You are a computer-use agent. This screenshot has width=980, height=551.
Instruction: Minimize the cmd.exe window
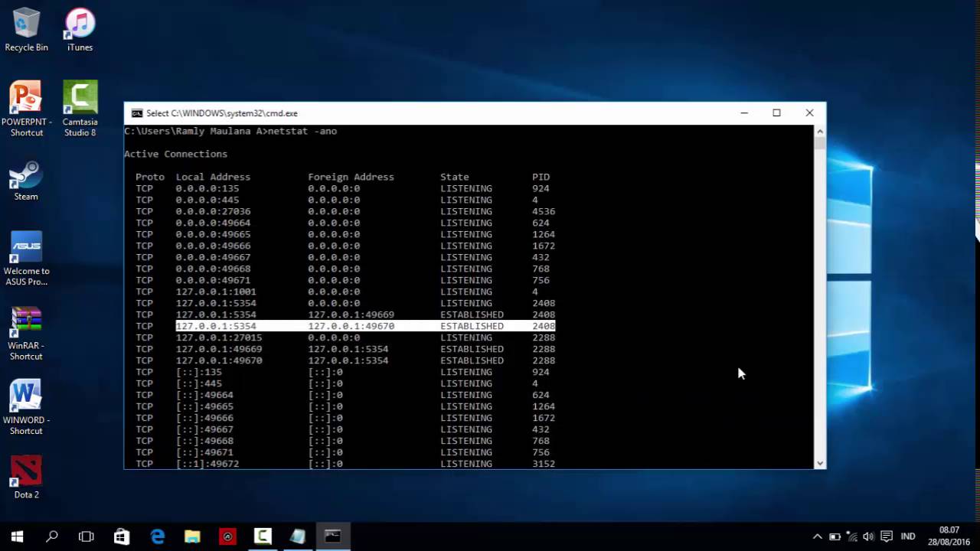[x=743, y=113]
